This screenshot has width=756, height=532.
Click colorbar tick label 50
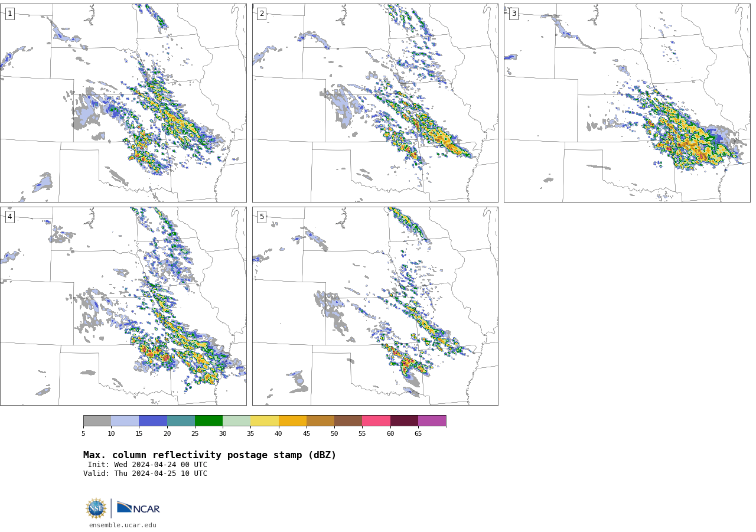[x=334, y=434]
